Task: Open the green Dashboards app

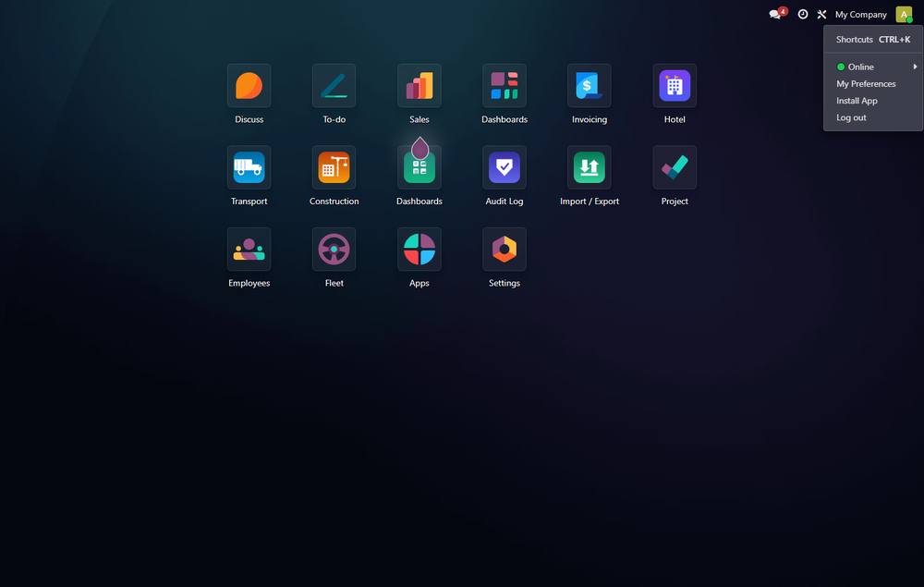Action: pos(419,168)
